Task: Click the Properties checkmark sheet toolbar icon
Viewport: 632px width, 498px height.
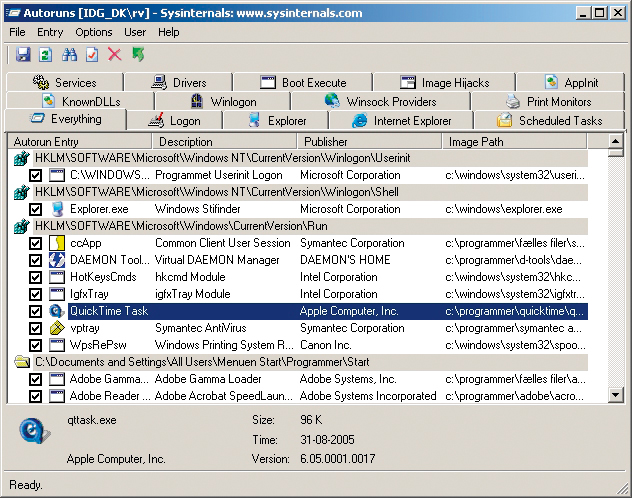Action: point(92,54)
